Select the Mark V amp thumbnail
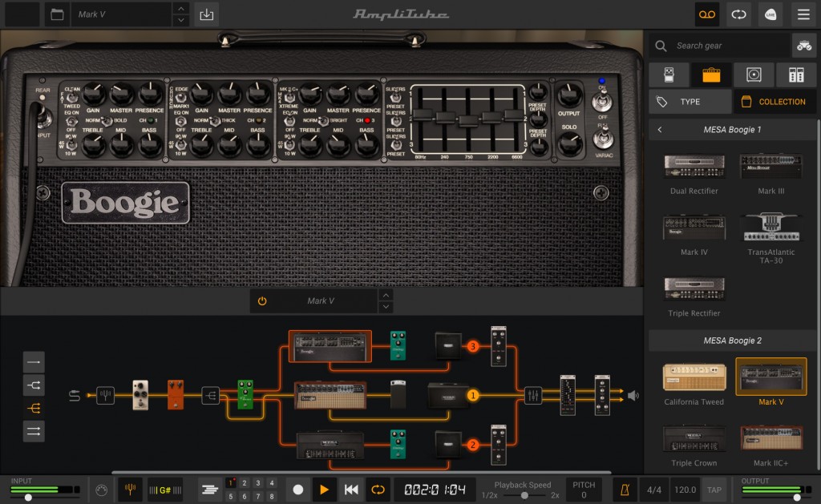This screenshot has width=821, height=504. (x=771, y=377)
